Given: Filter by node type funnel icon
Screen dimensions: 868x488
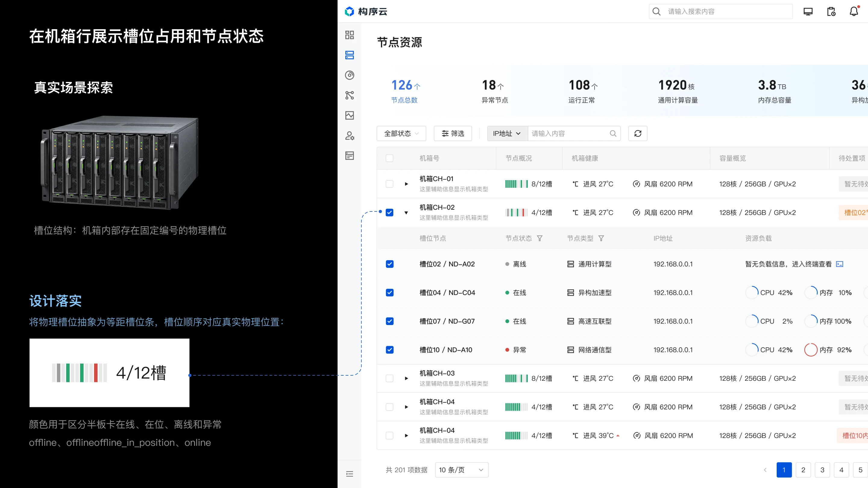Looking at the screenshot, I should tap(601, 239).
